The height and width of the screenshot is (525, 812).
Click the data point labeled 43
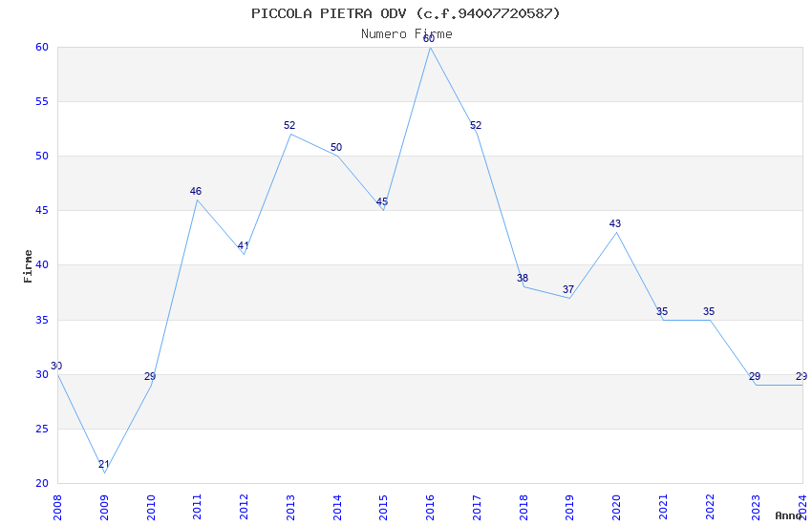click(x=616, y=232)
